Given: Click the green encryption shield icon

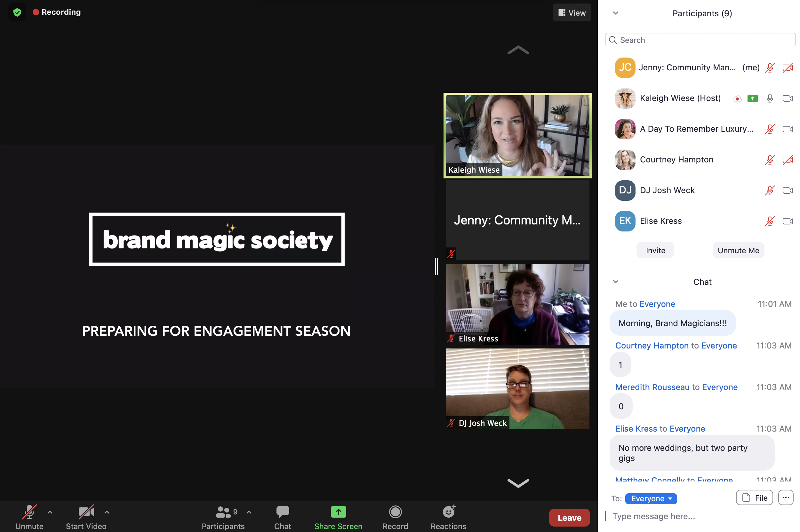Looking at the screenshot, I should click(x=17, y=12).
